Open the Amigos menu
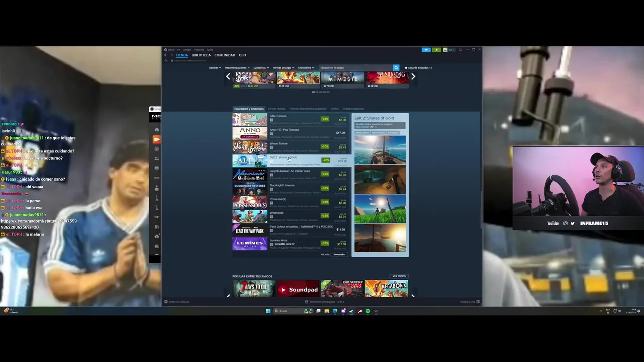644x362 pixels. coord(187,50)
